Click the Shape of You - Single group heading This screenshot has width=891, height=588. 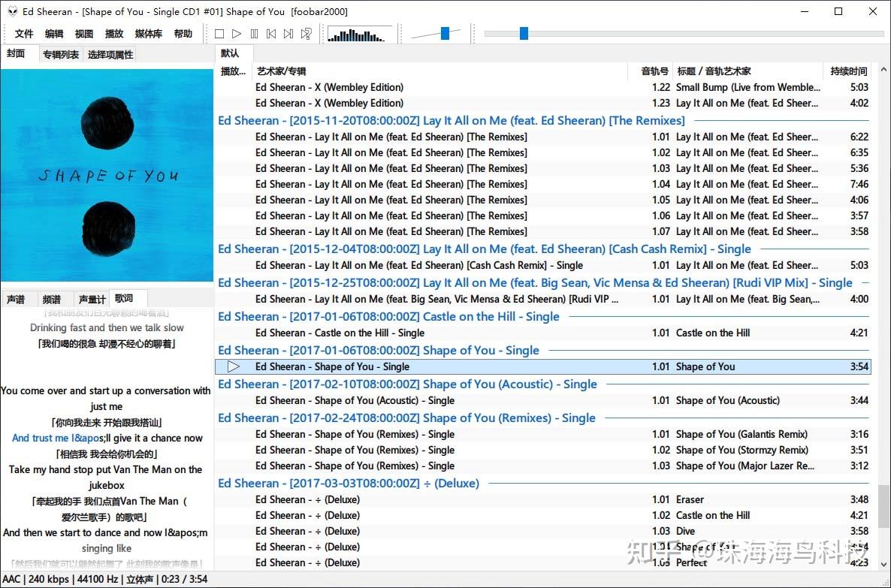378,350
